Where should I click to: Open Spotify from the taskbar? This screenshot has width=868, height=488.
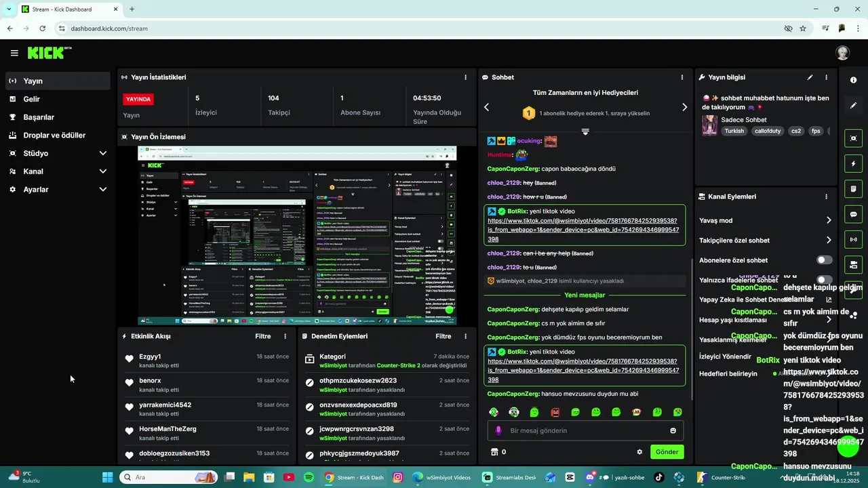tap(309, 477)
